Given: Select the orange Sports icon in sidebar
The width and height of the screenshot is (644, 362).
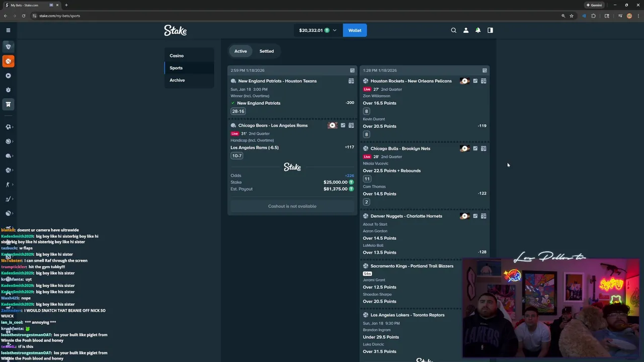Looking at the screenshot, I should (x=8, y=61).
